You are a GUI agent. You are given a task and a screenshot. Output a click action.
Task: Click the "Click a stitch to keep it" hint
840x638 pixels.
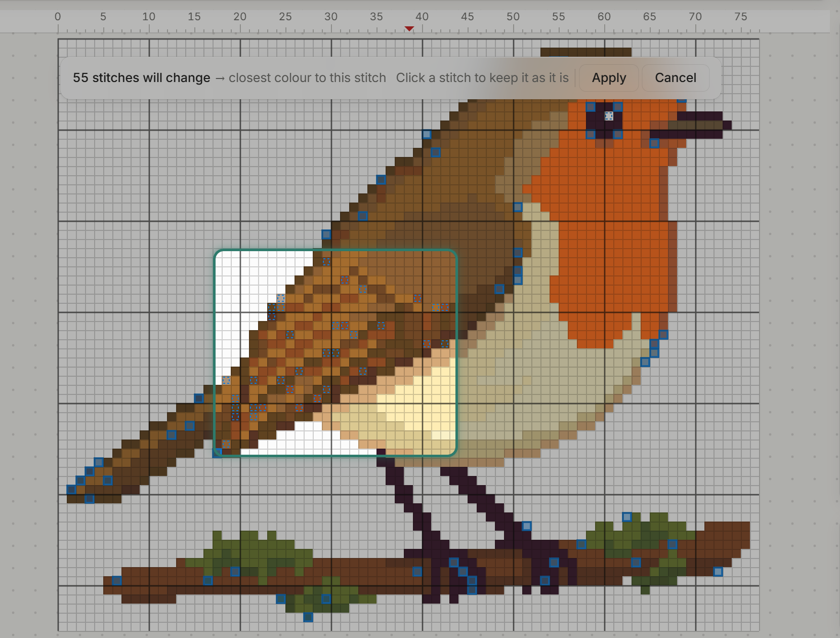(x=482, y=78)
